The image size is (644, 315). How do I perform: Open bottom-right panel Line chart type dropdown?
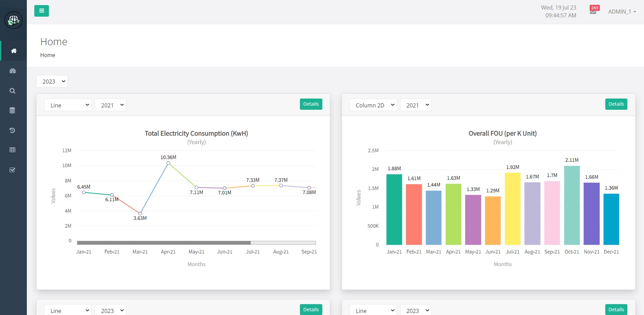tap(373, 310)
